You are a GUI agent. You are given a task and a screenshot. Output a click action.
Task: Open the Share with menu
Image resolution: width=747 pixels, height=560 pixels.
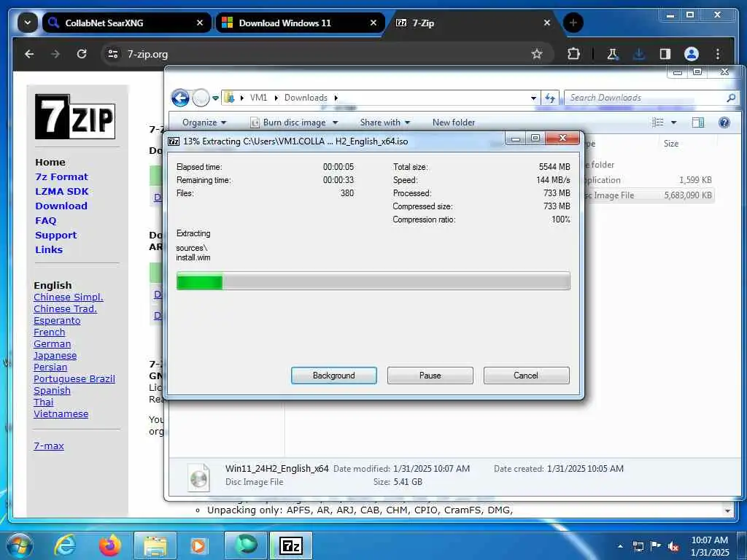(385, 122)
